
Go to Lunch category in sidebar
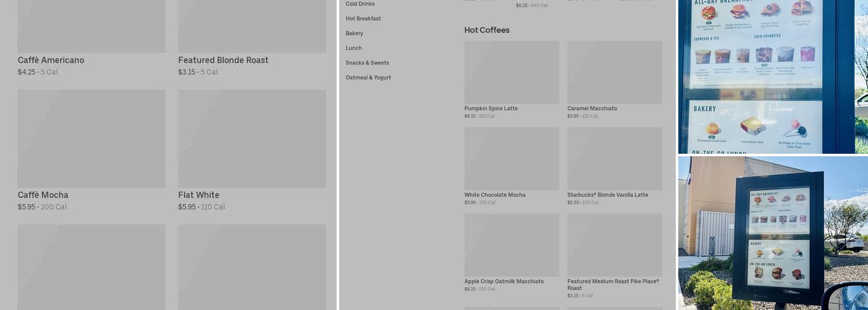click(x=353, y=48)
